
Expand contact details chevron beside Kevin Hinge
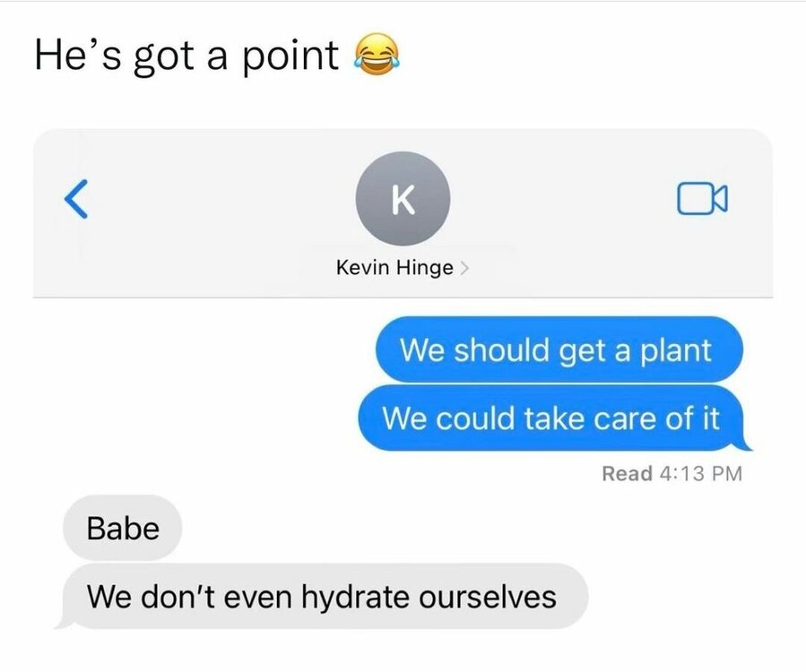click(x=464, y=268)
